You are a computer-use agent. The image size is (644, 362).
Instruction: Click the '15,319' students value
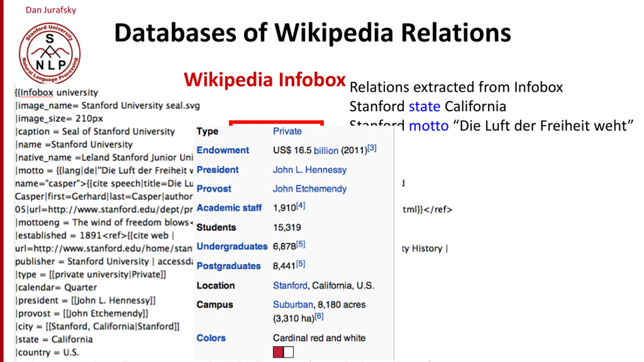coord(287,228)
